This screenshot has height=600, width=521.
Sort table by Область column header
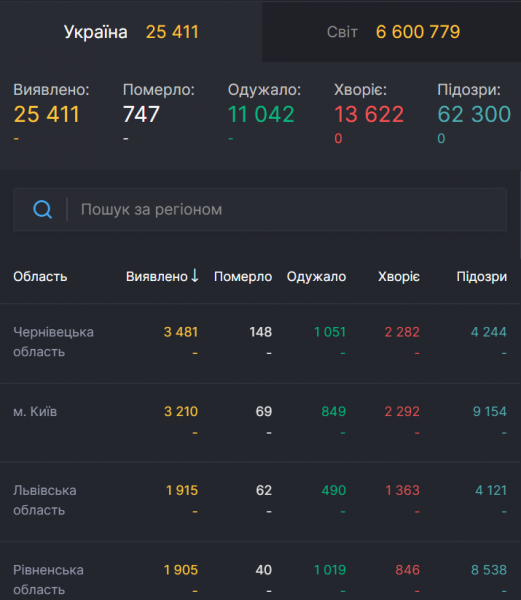coord(40,276)
